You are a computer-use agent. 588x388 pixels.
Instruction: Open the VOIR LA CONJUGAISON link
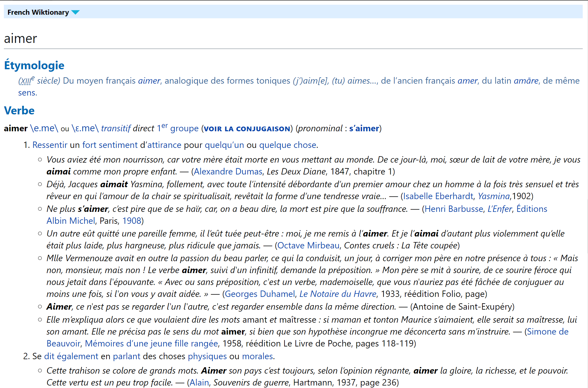(x=247, y=129)
